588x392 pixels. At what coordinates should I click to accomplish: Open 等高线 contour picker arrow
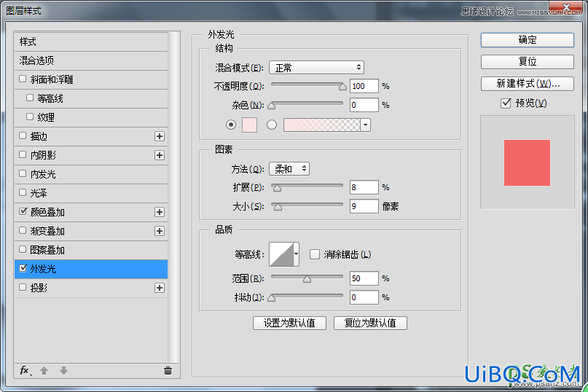[x=297, y=254]
